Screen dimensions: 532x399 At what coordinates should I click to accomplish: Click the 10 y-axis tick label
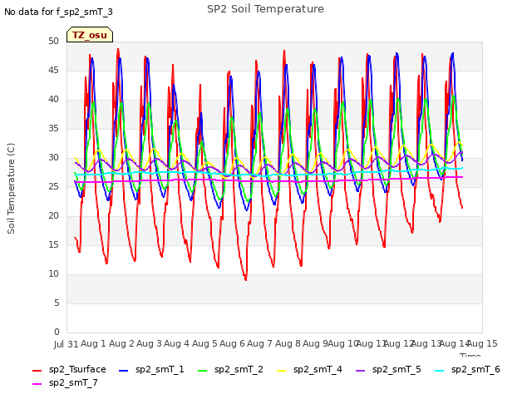(53, 273)
